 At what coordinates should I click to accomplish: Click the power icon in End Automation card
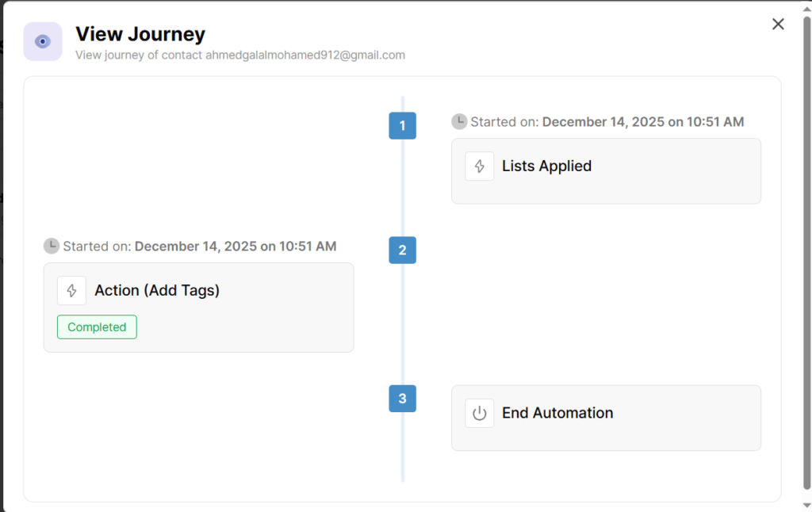pyautogui.click(x=479, y=413)
